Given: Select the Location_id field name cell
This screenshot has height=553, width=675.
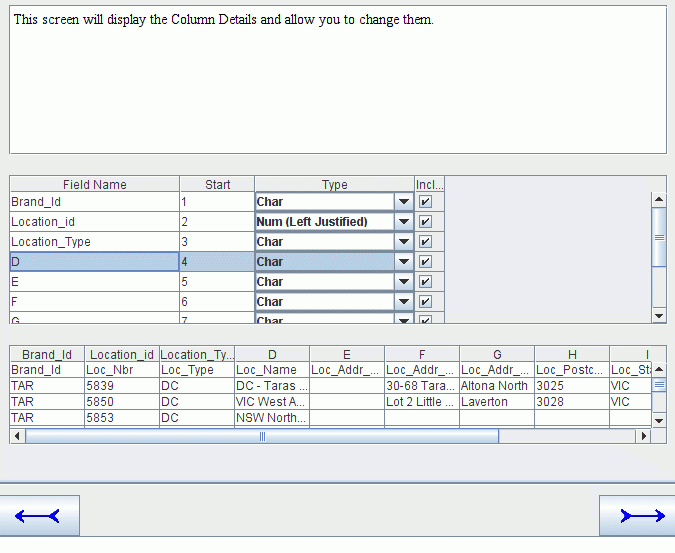Looking at the screenshot, I should click(x=95, y=222).
